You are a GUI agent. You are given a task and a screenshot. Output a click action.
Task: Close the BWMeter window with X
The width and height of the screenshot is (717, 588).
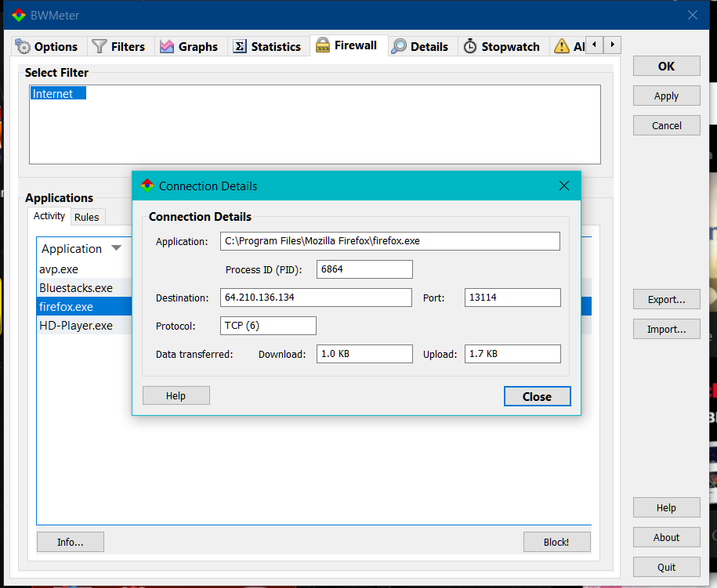pyautogui.click(x=692, y=15)
